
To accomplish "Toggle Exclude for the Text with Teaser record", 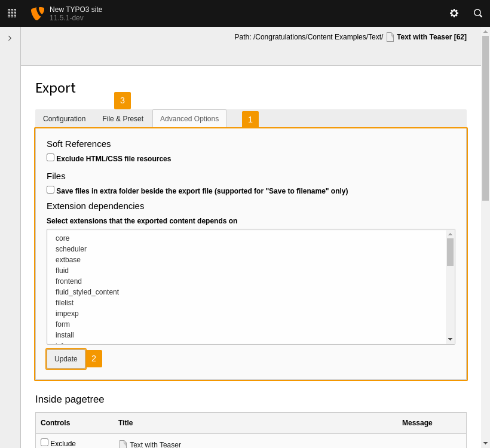I will (x=44, y=442).
